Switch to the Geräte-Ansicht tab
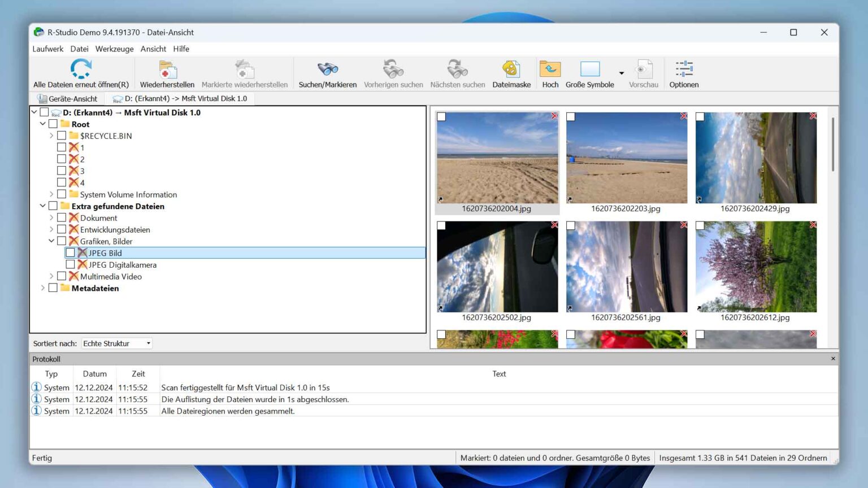868x488 pixels. coord(68,98)
